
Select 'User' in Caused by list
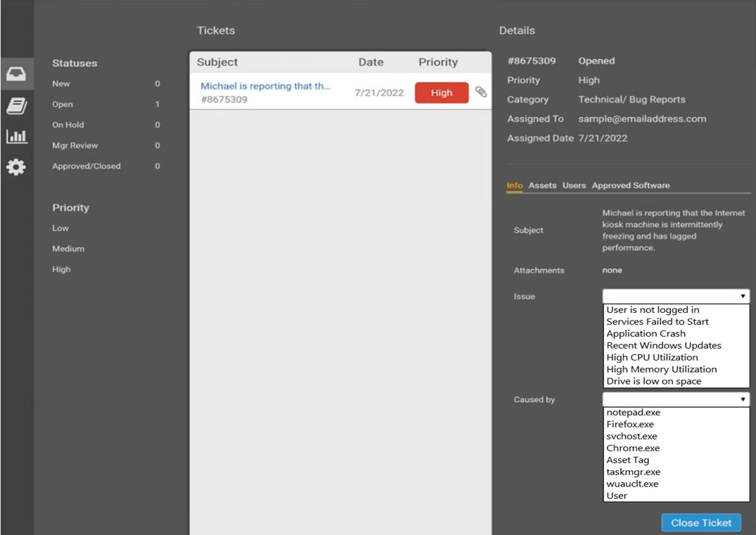pos(617,496)
